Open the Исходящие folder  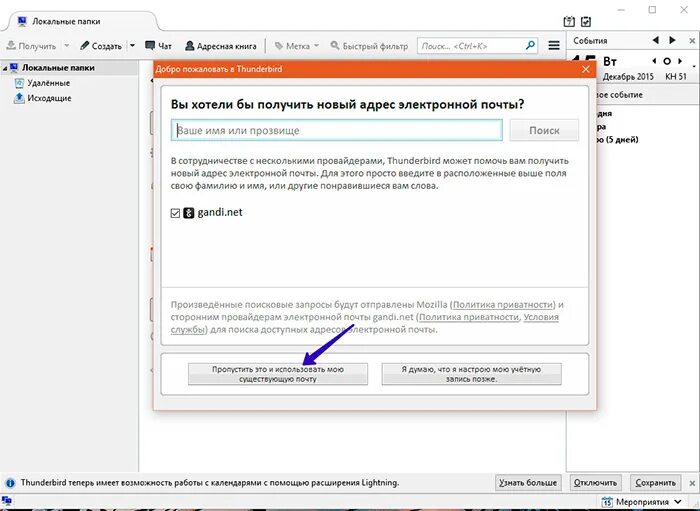49,98
